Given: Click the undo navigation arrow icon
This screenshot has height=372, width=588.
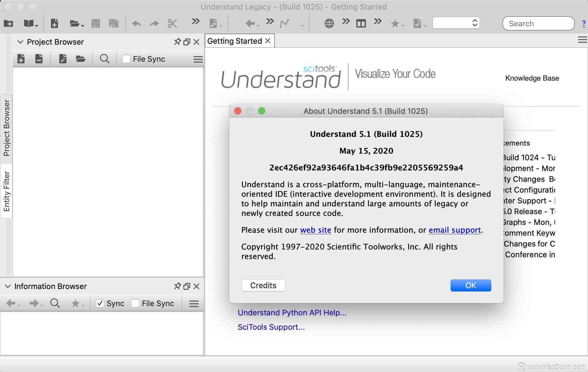Looking at the screenshot, I should point(137,23).
